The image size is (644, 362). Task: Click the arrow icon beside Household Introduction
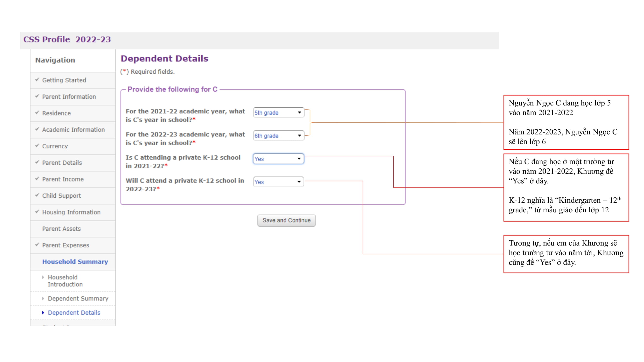pos(43,277)
